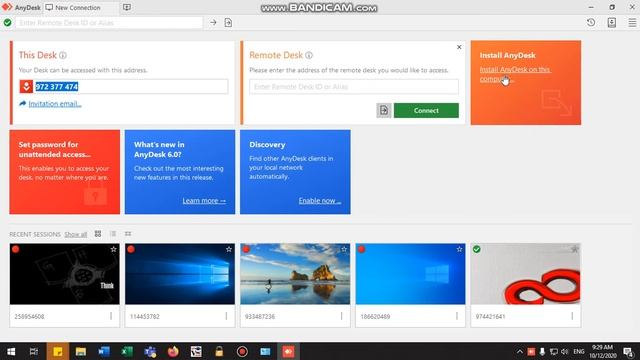The image size is (640, 360).
Task: Show hidden system tray icons
Action: pyautogui.click(x=520, y=351)
